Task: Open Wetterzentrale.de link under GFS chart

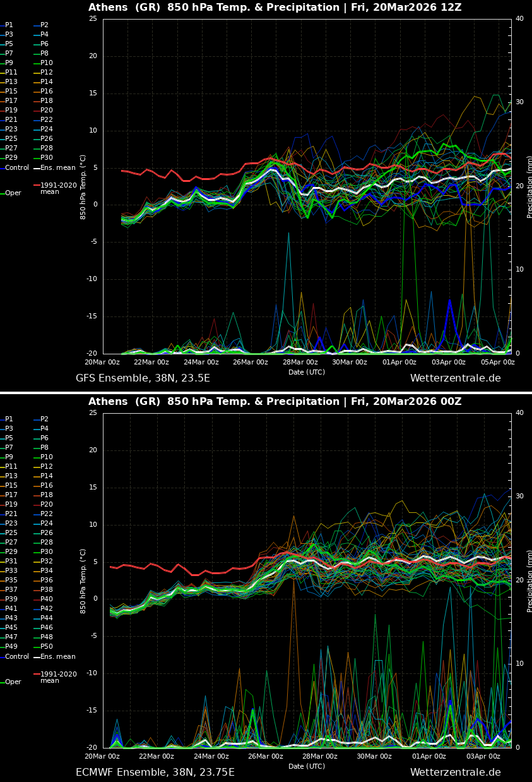Action: pos(455,378)
